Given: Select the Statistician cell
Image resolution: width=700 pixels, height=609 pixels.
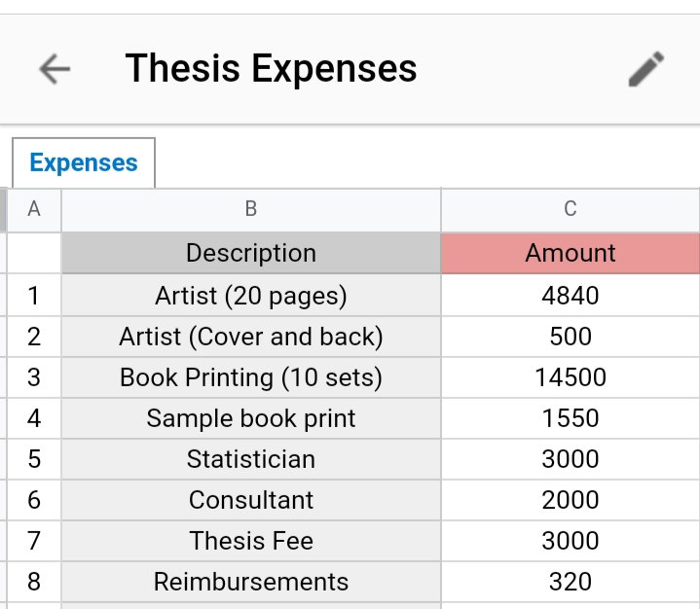Looking at the screenshot, I should pyautogui.click(x=251, y=459).
